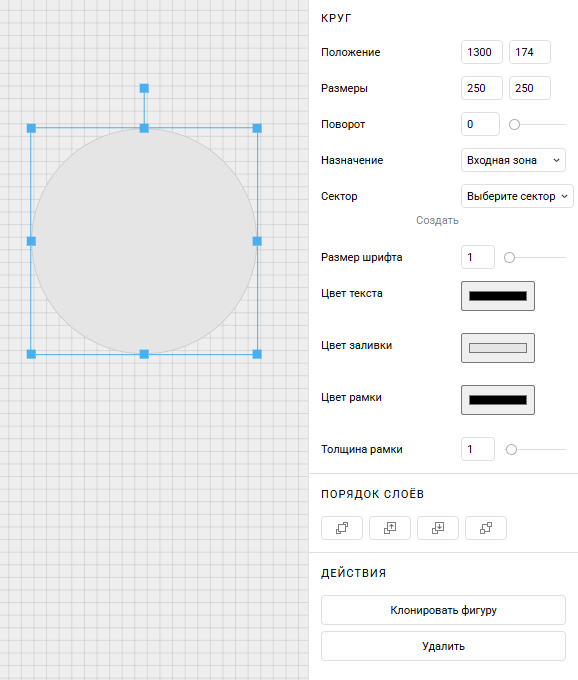Click the Удалить button
This screenshot has width=578, height=680.
pyautogui.click(x=443, y=646)
